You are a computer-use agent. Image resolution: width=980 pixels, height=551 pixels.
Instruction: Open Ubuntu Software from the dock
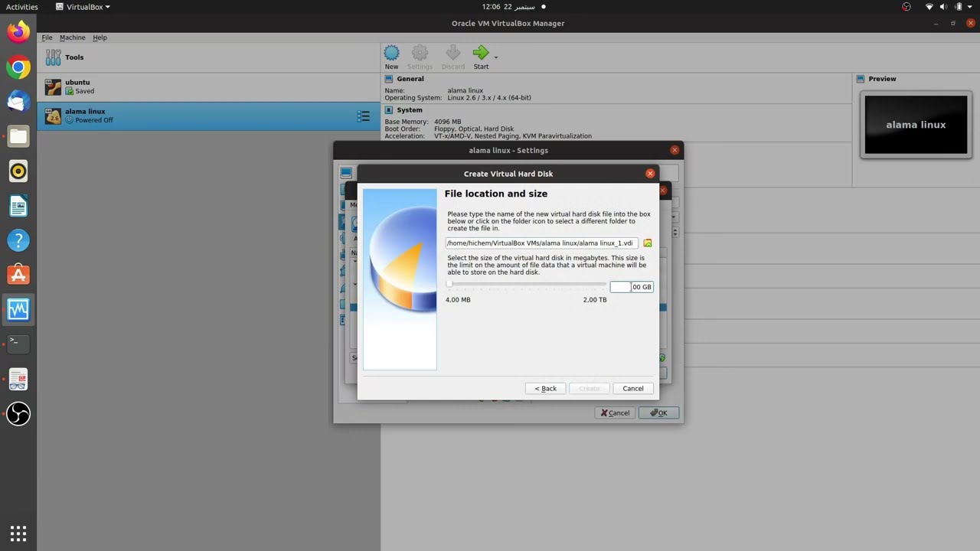pyautogui.click(x=18, y=275)
